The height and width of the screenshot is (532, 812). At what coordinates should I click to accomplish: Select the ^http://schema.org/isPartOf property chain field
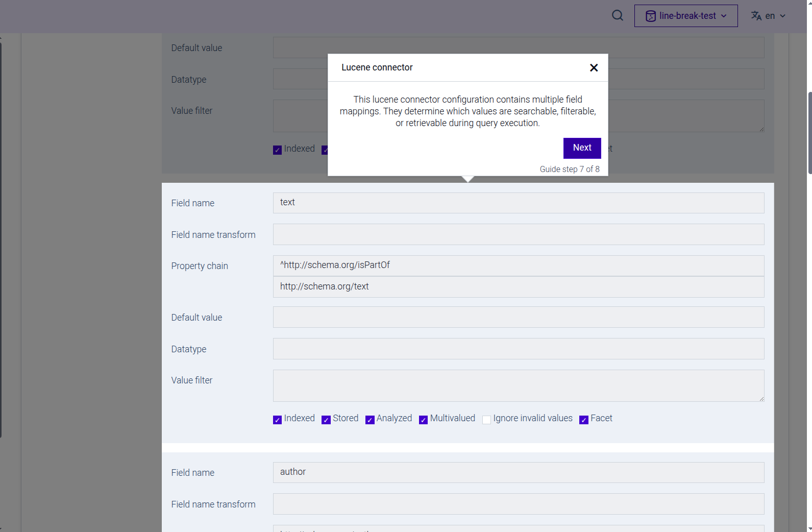click(518, 265)
